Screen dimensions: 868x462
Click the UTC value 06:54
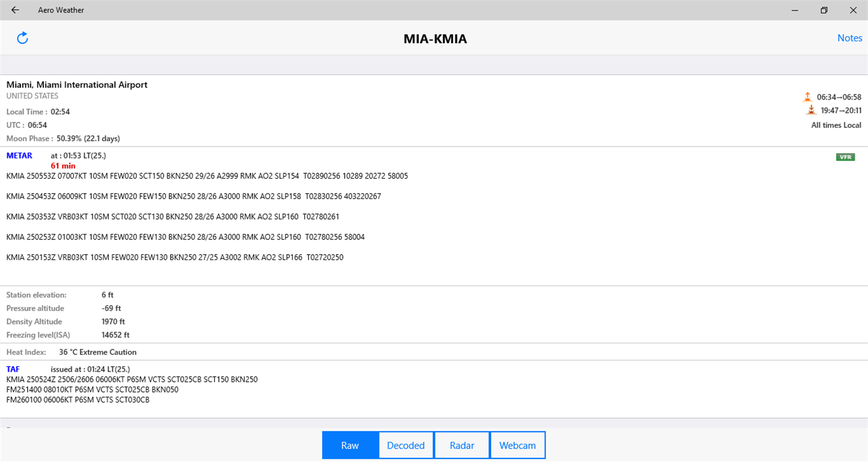tap(37, 125)
